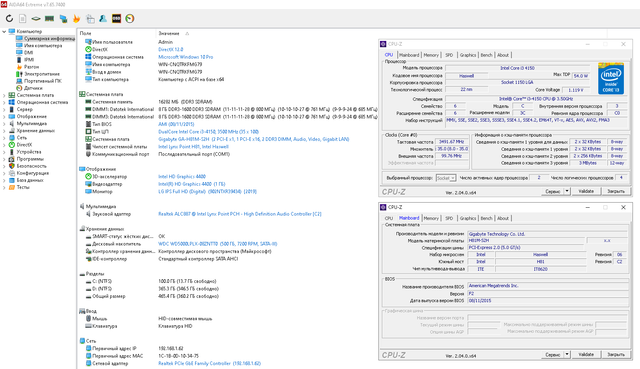Click the LG IPS Full HD monitor link
This screenshot has height=369, width=640.
207,191
